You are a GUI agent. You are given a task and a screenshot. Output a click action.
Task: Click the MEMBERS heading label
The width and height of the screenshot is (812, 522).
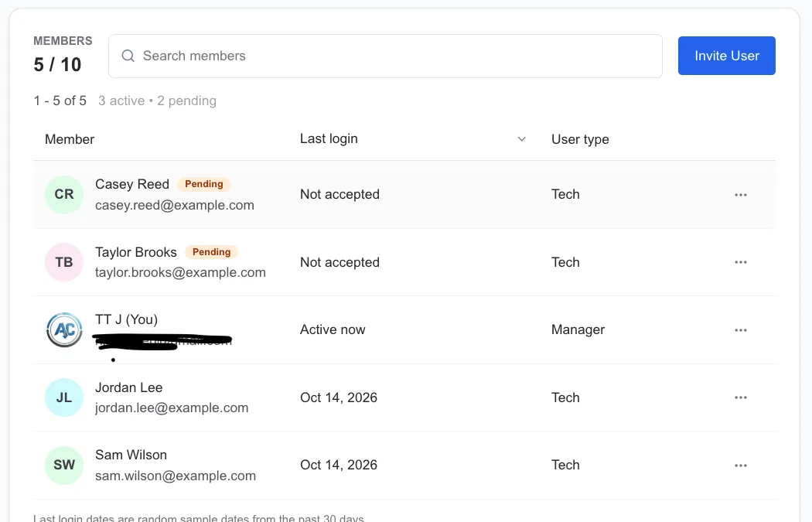click(x=63, y=41)
